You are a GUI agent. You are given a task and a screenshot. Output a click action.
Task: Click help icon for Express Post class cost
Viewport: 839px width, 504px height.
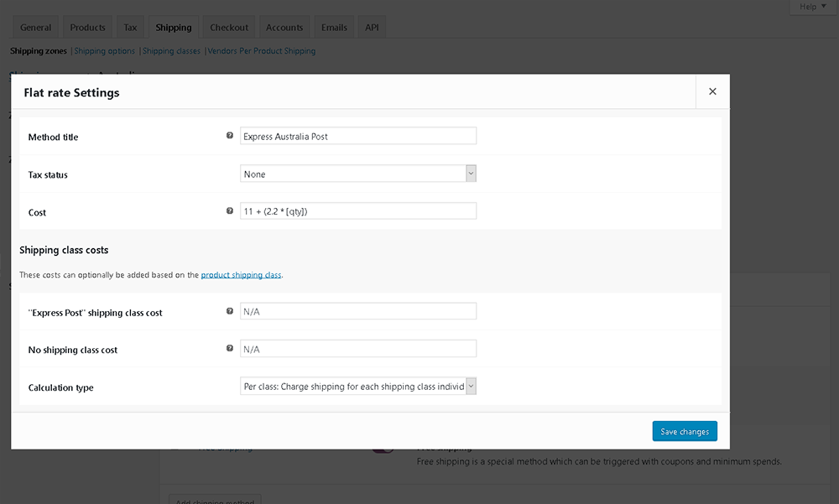coord(230,311)
